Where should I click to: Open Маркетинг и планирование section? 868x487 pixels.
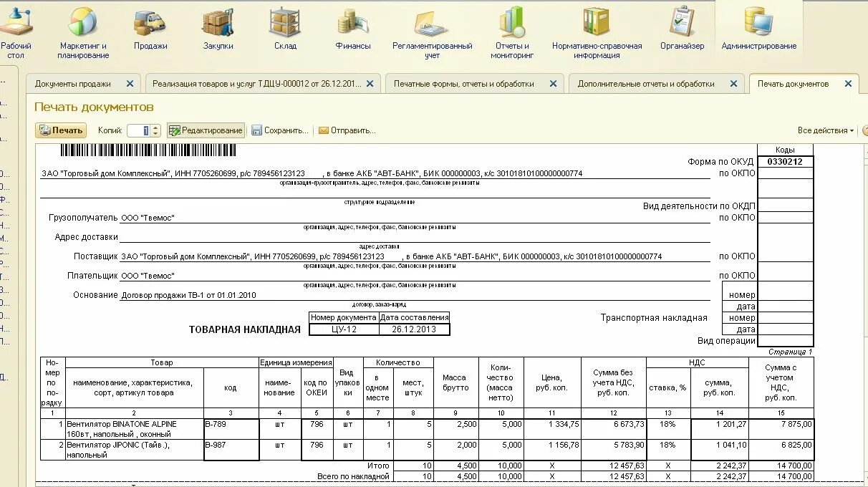coord(83,33)
